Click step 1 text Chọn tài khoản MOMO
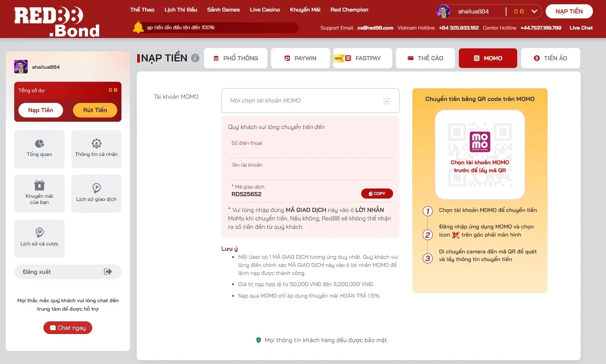Image resolution: width=606 pixels, height=364 pixels. [x=488, y=210]
